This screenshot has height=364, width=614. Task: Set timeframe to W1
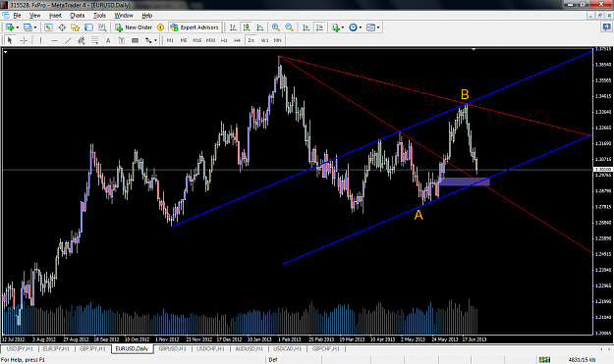click(x=264, y=40)
